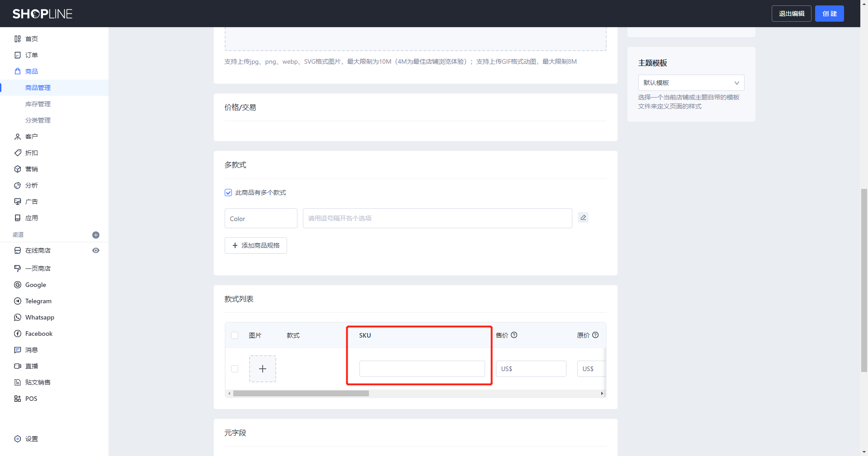Click the Color spec name field
The height and width of the screenshot is (456, 868).
(261, 219)
